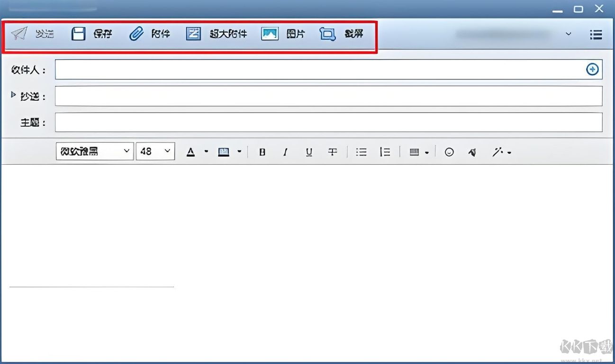The height and width of the screenshot is (364, 615).
Task: Apply font color with the underlined A icon
Action: pyautogui.click(x=190, y=152)
